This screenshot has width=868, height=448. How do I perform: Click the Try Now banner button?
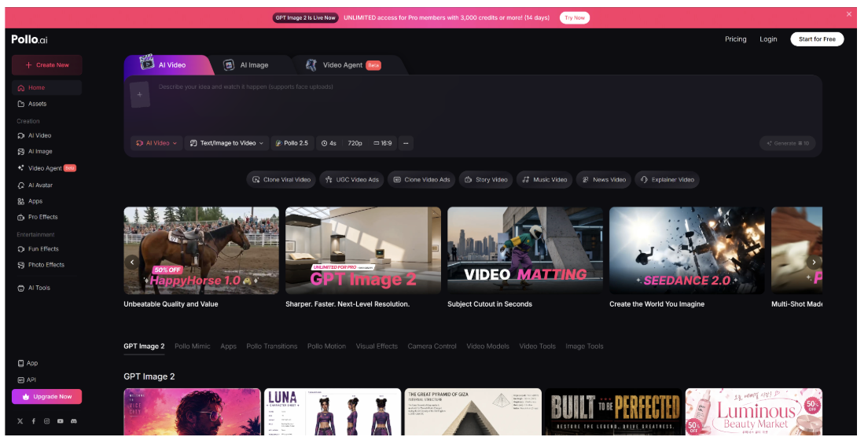pyautogui.click(x=575, y=18)
